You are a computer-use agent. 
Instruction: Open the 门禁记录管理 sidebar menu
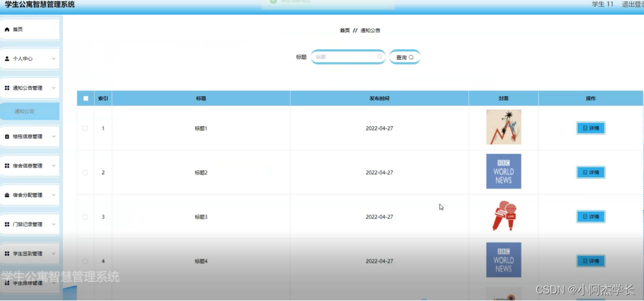29,224
